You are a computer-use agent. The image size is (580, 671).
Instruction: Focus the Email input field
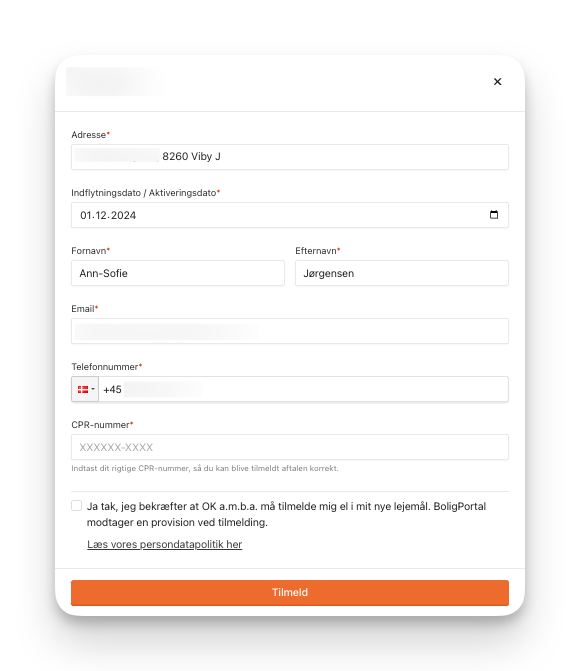[290, 331]
